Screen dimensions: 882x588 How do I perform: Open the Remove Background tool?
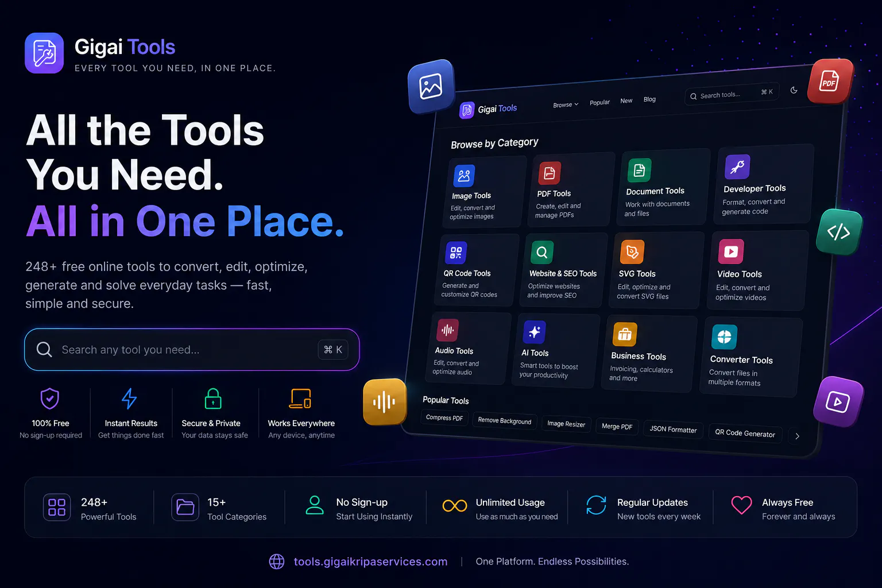click(x=505, y=421)
